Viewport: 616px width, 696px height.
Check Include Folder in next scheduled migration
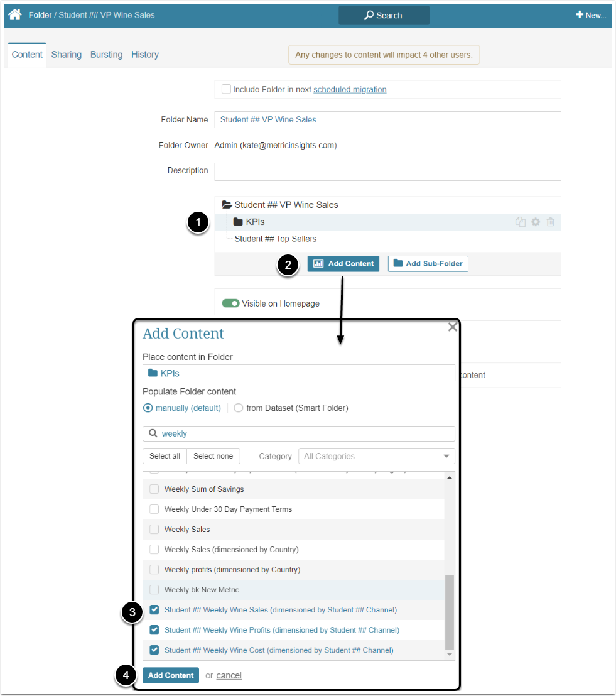[226, 89]
